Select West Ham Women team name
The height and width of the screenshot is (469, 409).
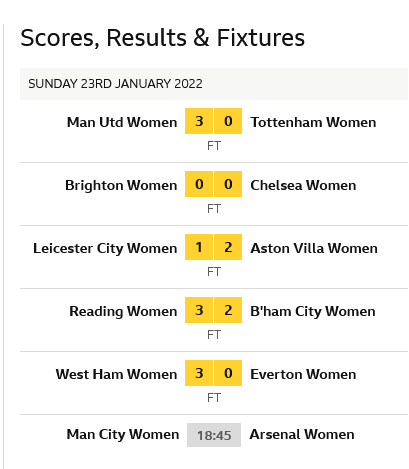pyautogui.click(x=116, y=374)
